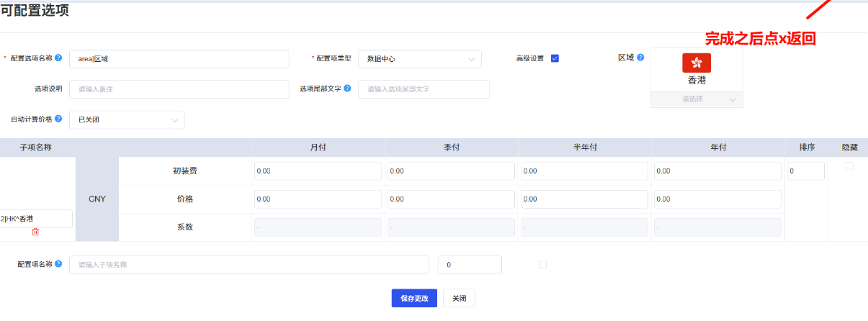Click help icon next to 配置选项名称
868x321 pixels.
click(58, 58)
